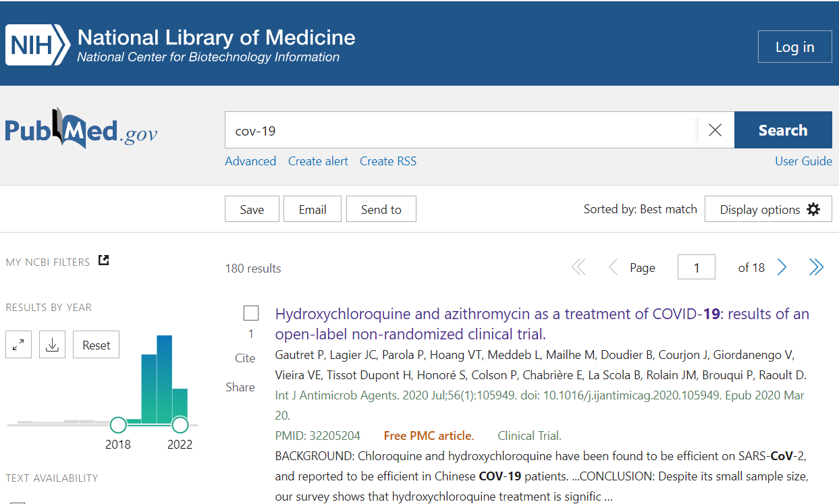839x504 pixels.
Task: Select the checkbox for the first result
Action: coord(251,313)
